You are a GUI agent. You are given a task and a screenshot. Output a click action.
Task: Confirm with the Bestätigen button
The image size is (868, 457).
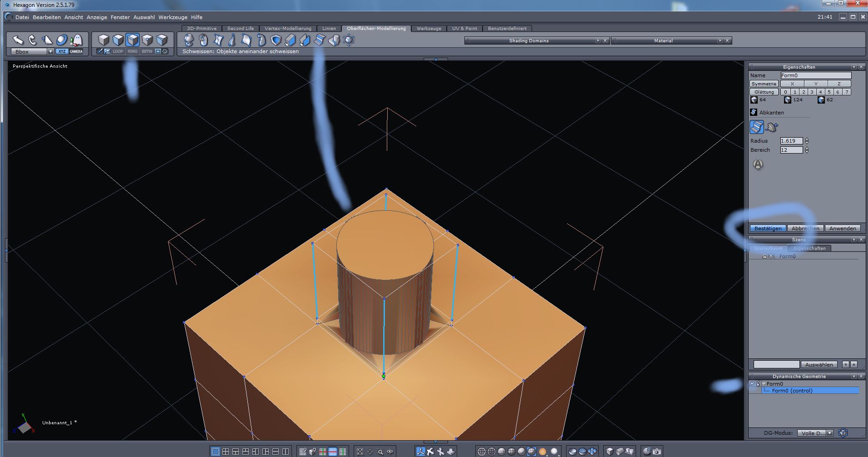point(768,228)
